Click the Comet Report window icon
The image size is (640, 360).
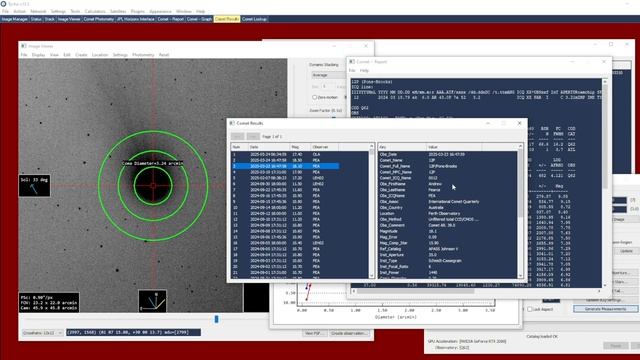pyautogui.click(x=352, y=62)
